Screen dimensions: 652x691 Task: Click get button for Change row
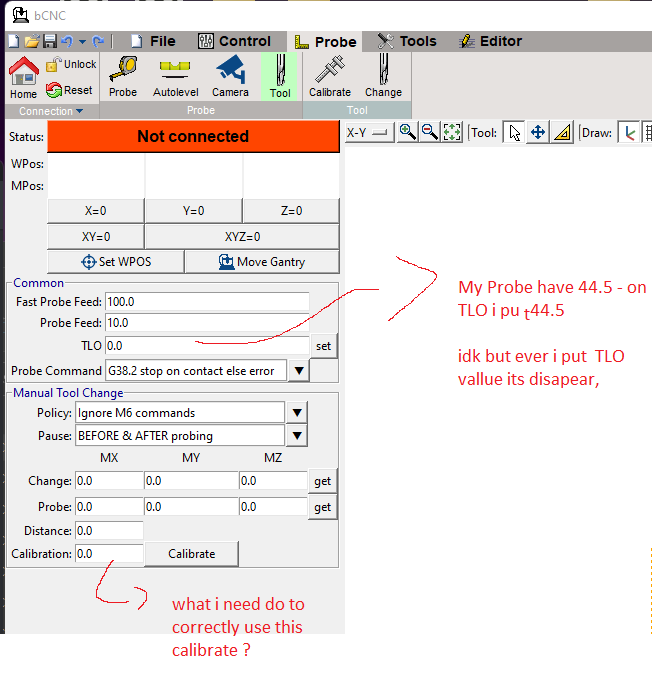[x=322, y=481]
